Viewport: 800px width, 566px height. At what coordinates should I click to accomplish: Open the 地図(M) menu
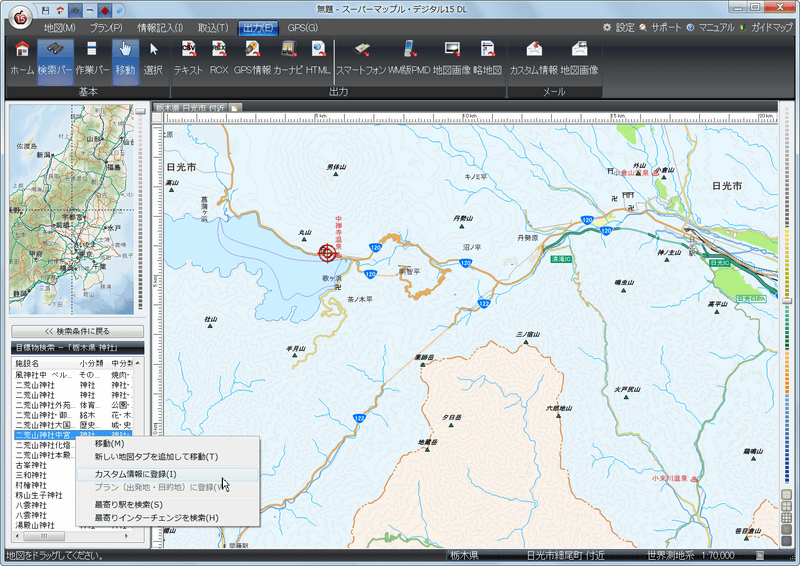(x=60, y=28)
